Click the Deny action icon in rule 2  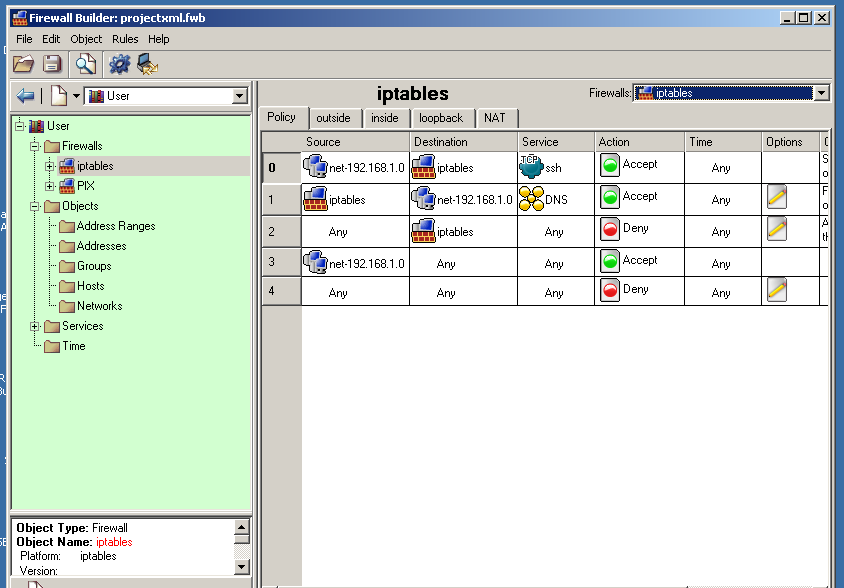tap(610, 230)
